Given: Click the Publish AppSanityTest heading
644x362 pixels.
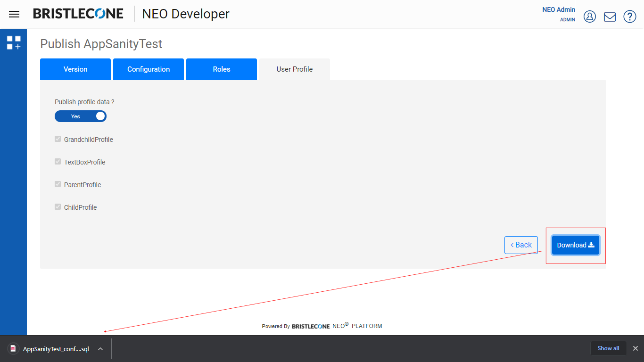Looking at the screenshot, I should 101,44.
